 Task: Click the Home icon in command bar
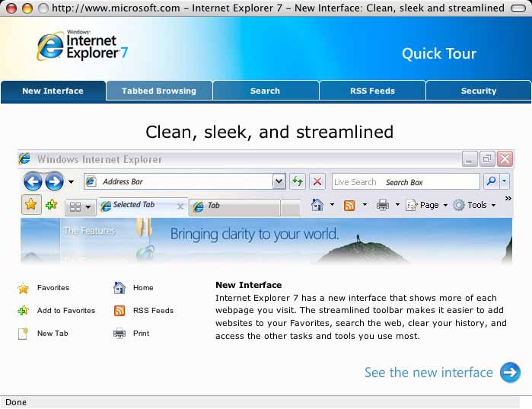point(317,205)
